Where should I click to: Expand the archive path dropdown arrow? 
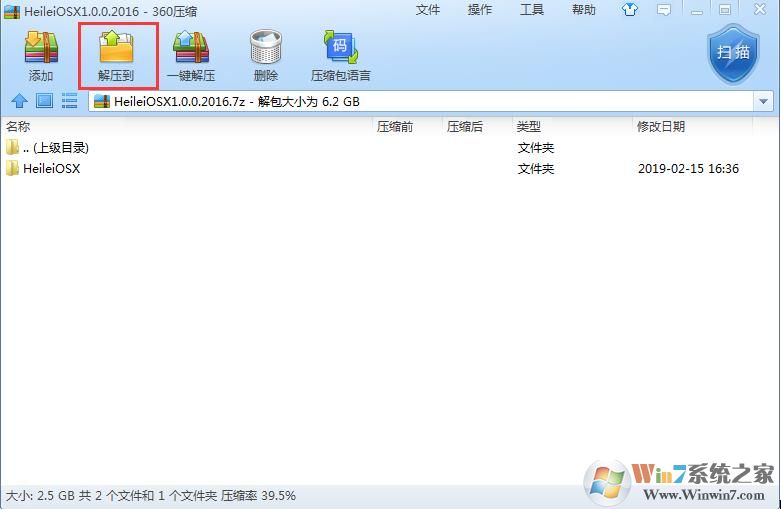[x=763, y=102]
